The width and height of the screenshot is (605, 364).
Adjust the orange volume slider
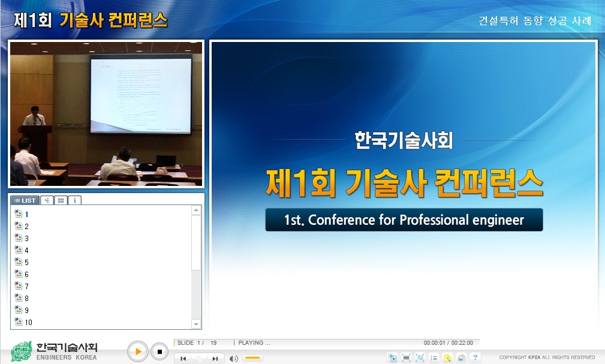(252, 358)
